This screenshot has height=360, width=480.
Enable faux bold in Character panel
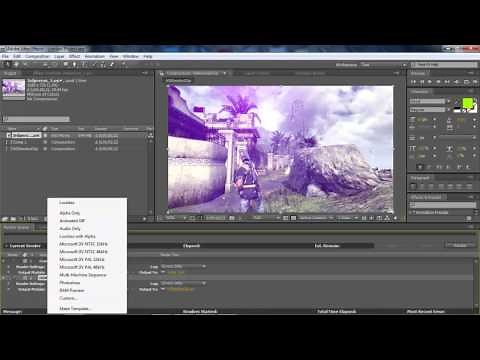coord(420,167)
